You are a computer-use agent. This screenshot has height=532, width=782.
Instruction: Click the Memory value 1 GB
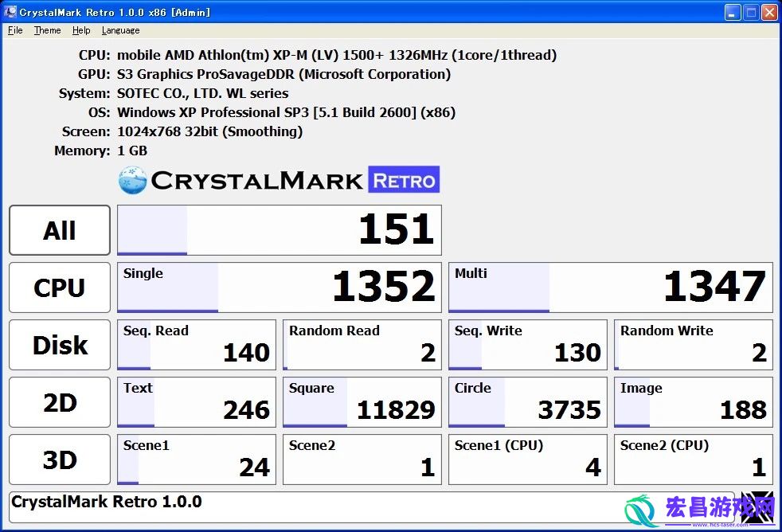[x=132, y=151]
